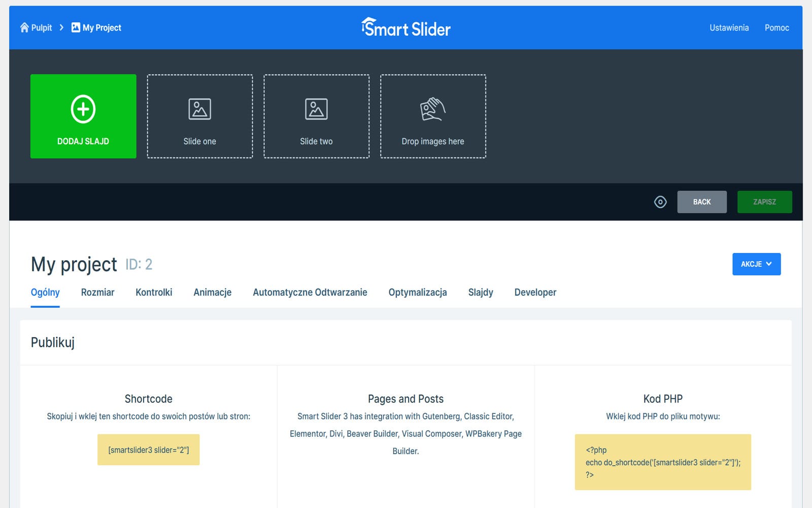Screen dimensions: 812x508
Task: Click the Slide two image icon
Action: pyautogui.click(x=316, y=109)
